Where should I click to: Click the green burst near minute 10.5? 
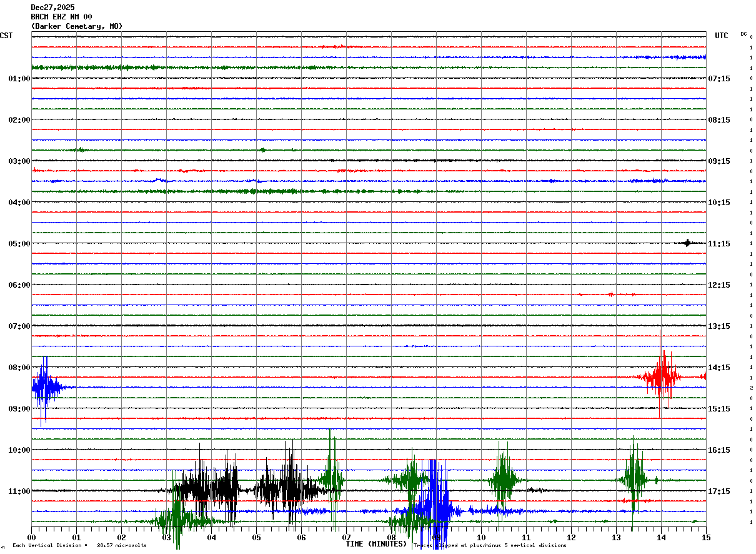point(502,480)
